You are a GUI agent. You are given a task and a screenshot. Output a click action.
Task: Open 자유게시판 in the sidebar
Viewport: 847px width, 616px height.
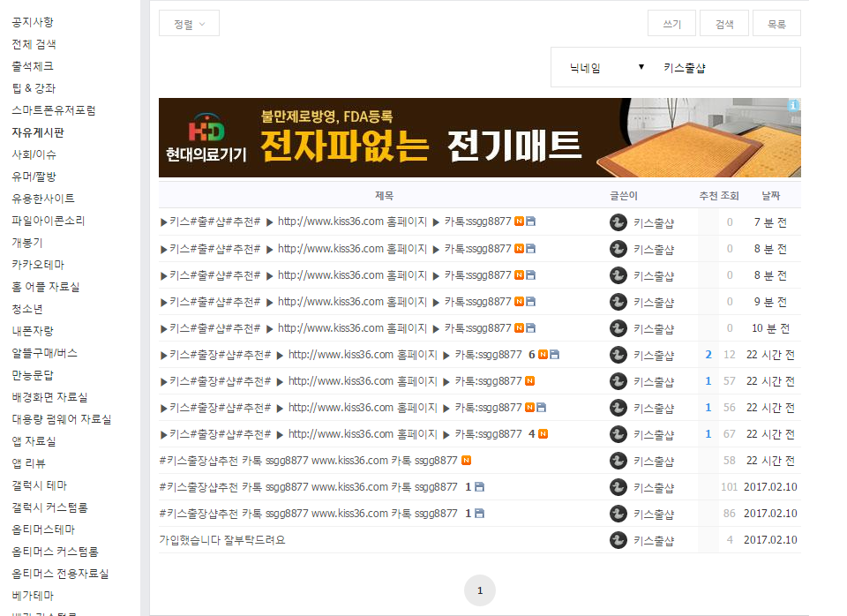(x=38, y=132)
